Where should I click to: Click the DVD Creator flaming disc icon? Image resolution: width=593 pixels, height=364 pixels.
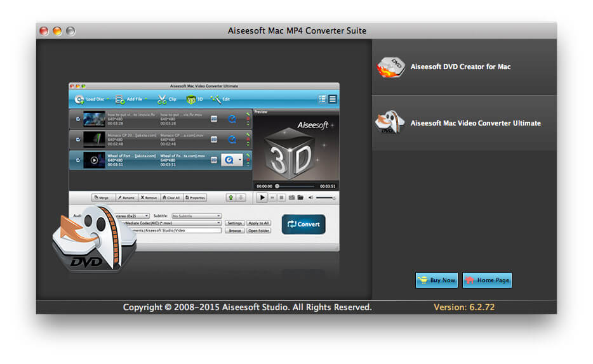click(390, 67)
